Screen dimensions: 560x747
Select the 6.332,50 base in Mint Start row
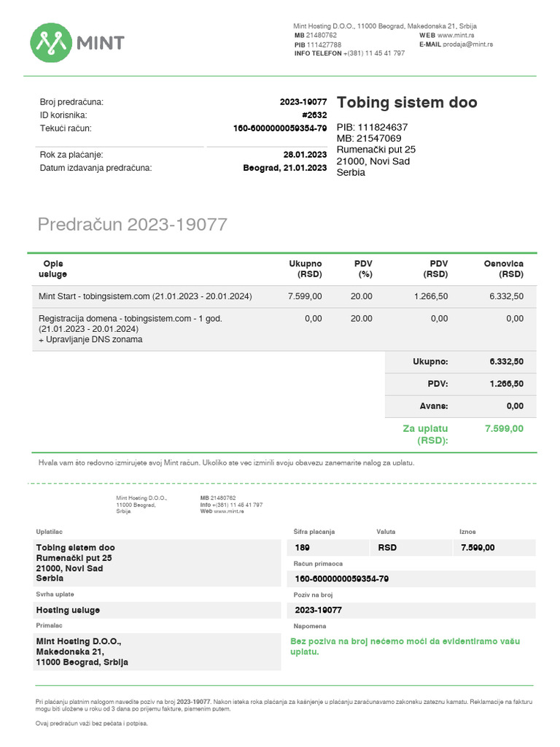(506, 296)
